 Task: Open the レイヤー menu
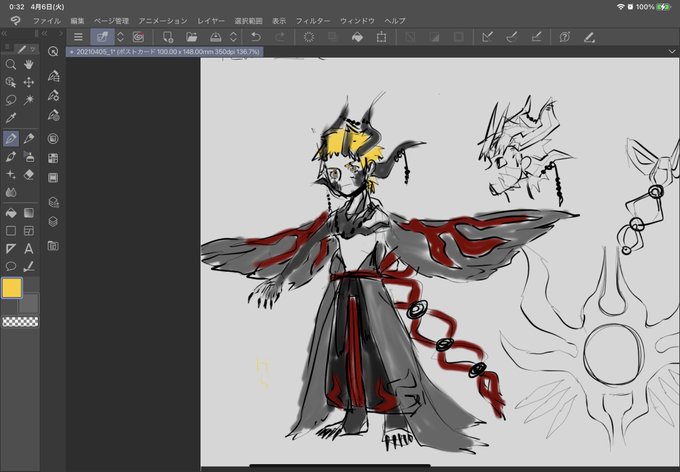pyautogui.click(x=211, y=20)
